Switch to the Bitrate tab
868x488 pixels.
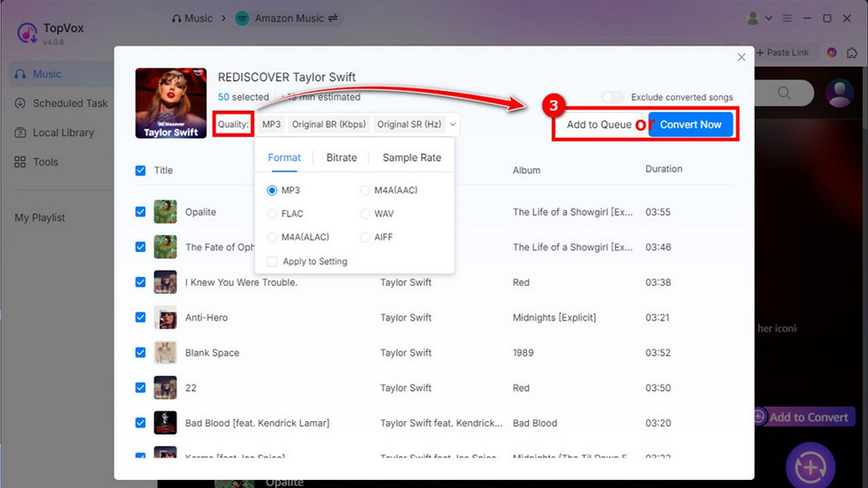[x=341, y=158]
